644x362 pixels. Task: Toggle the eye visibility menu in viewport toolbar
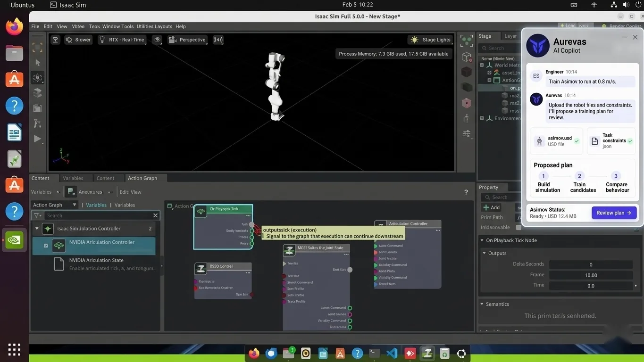157,40
